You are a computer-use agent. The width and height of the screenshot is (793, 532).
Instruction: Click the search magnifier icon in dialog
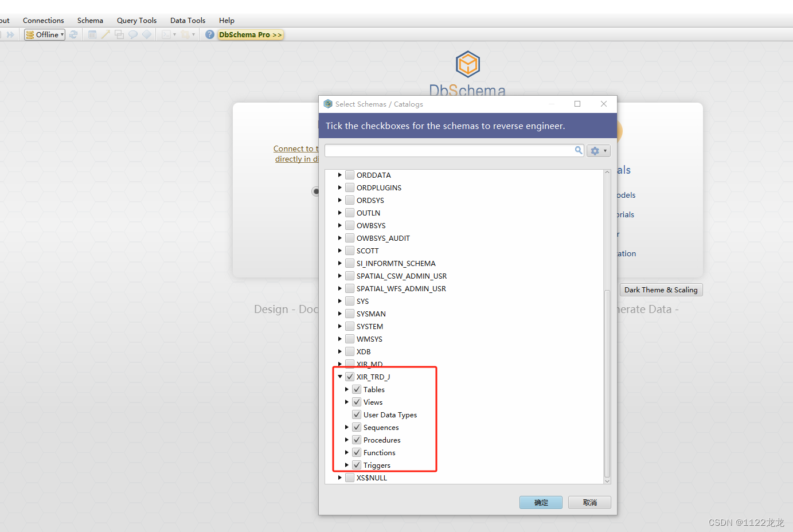[579, 150]
